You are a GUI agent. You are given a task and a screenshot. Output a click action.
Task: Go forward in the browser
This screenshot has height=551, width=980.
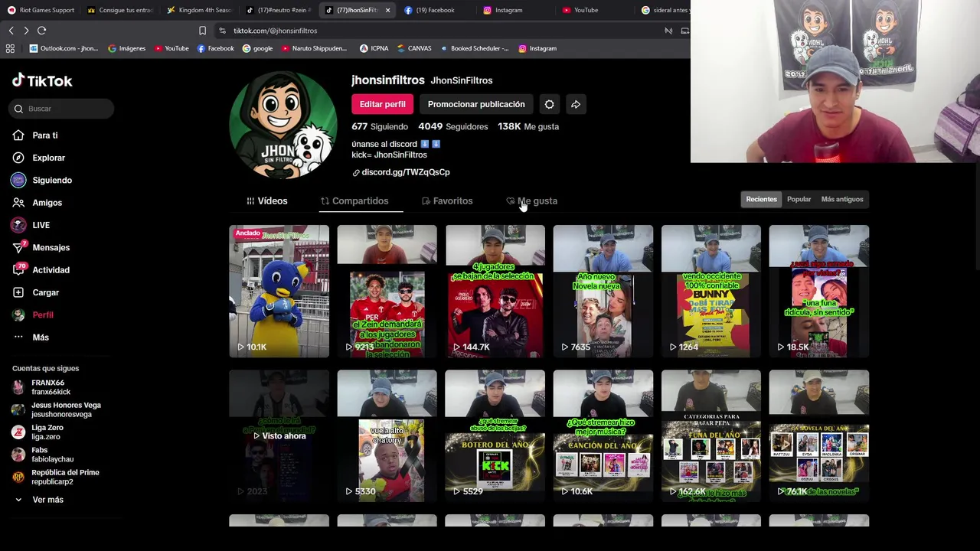26,31
